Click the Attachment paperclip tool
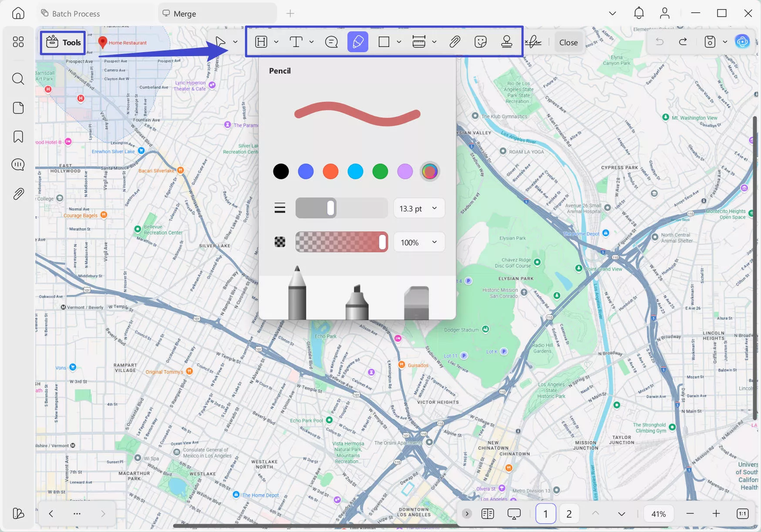The height and width of the screenshot is (532, 761). [455, 42]
